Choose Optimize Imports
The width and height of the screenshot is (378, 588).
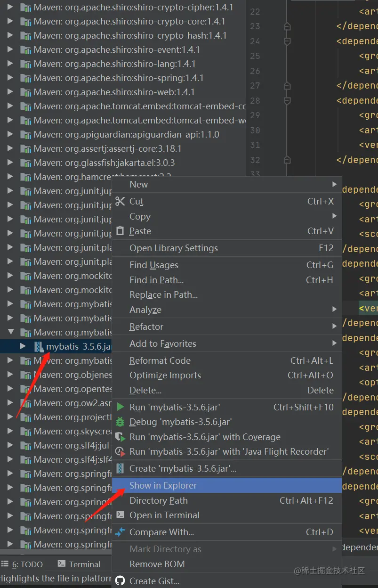pos(227,375)
